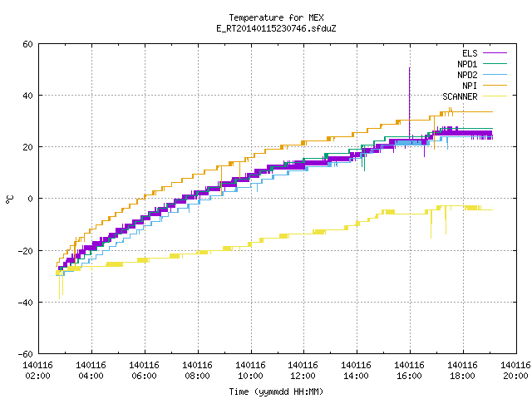Click the x-axis label '140116 08:00'
The image size is (532, 399).
pyautogui.click(x=198, y=371)
